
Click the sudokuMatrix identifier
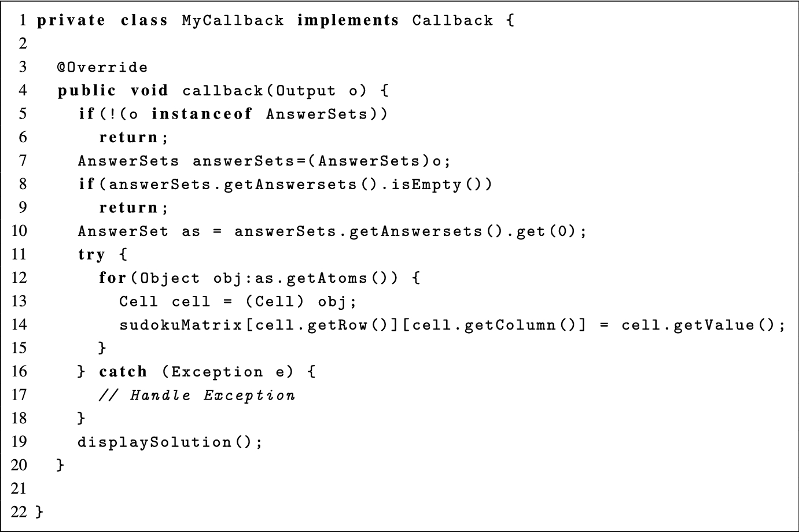[x=181, y=325]
